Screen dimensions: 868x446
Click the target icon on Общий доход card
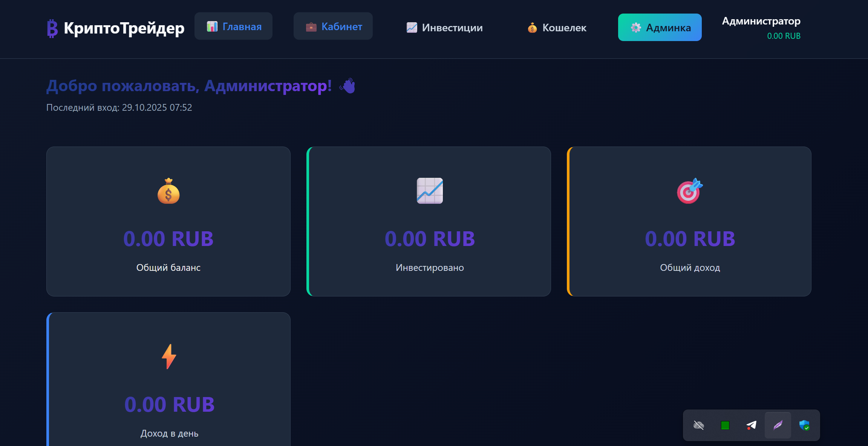point(690,191)
